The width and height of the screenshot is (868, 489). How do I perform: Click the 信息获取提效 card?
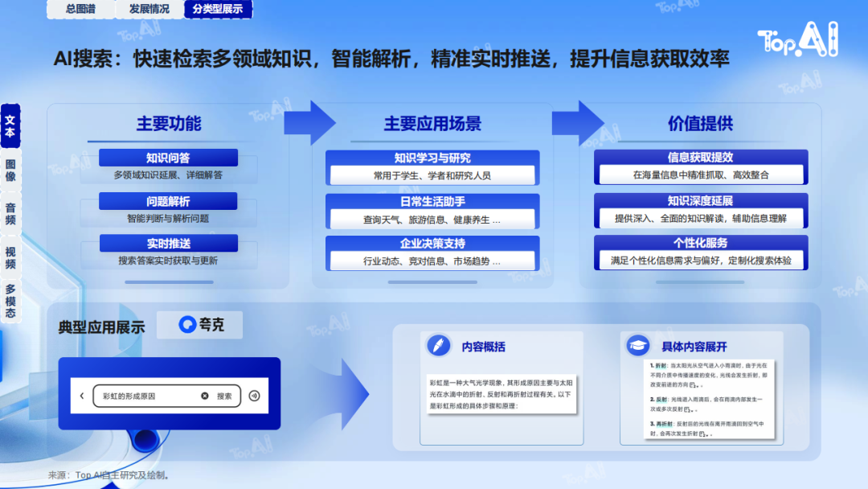[x=701, y=166]
